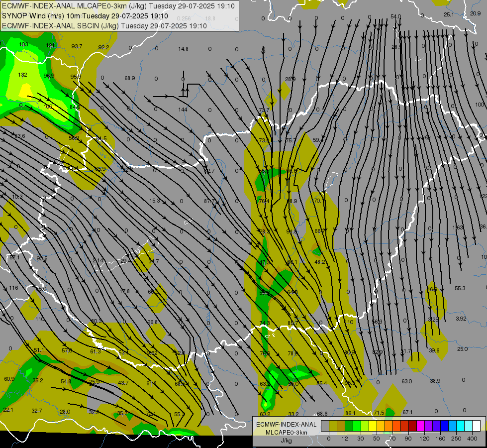Click the legend tick label 120
This screenshot has width=487, height=448.
424,439
